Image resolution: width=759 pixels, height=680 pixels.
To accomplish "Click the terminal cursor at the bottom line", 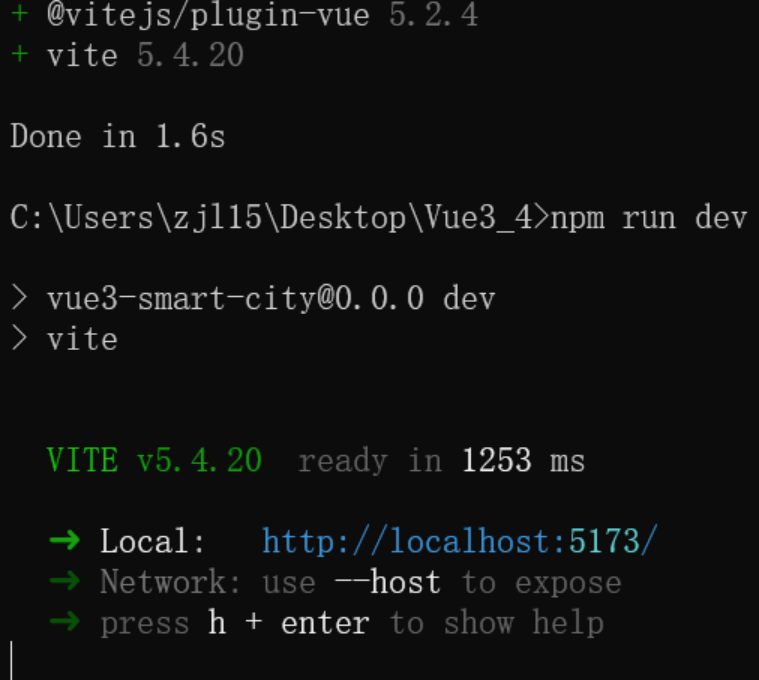I will tap(11, 661).
